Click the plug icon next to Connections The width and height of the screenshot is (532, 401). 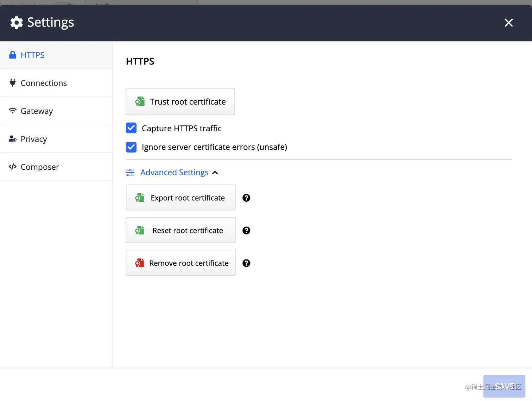pos(13,82)
